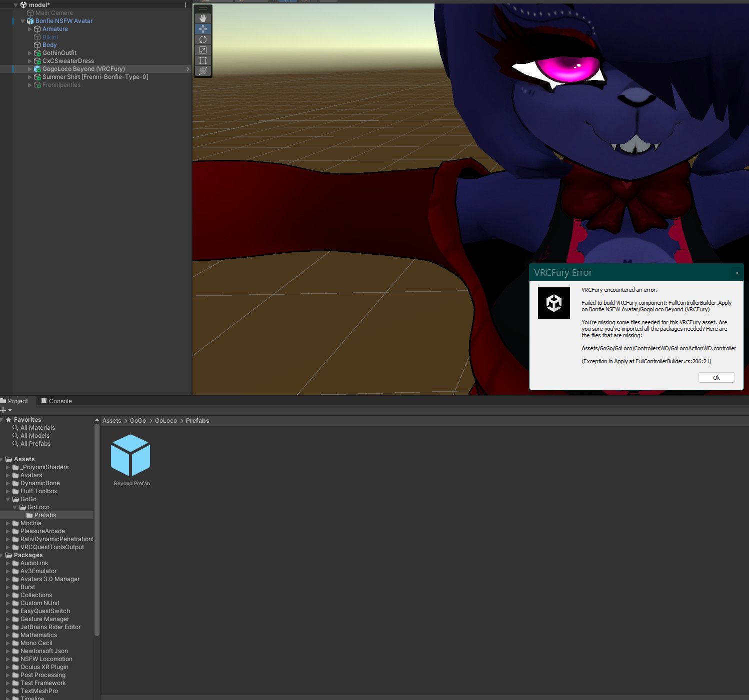Click the Project folder tree scrollbar
This screenshot has height=700, width=749.
[x=96, y=530]
